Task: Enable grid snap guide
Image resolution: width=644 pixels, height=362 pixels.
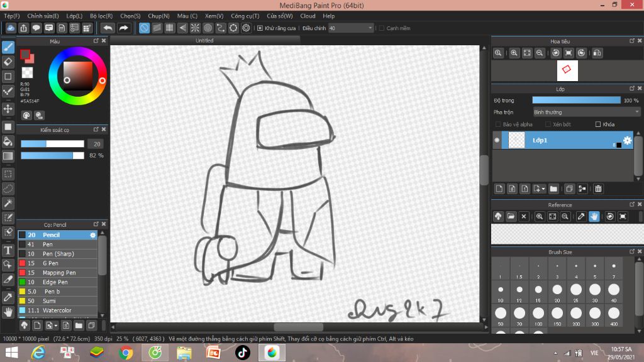Action: pyautogui.click(x=170, y=28)
